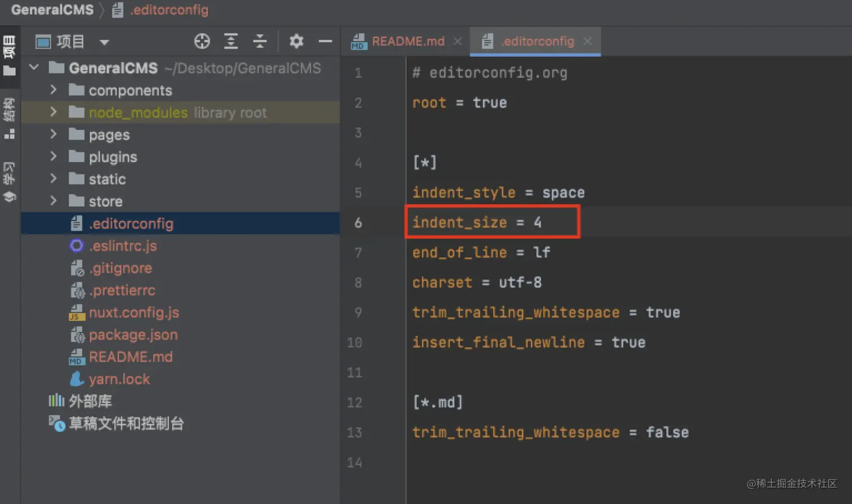The width and height of the screenshot is (852, 504).
Task: Click on 'indent_size = 4' text
Action: click(x=477, y=222)
